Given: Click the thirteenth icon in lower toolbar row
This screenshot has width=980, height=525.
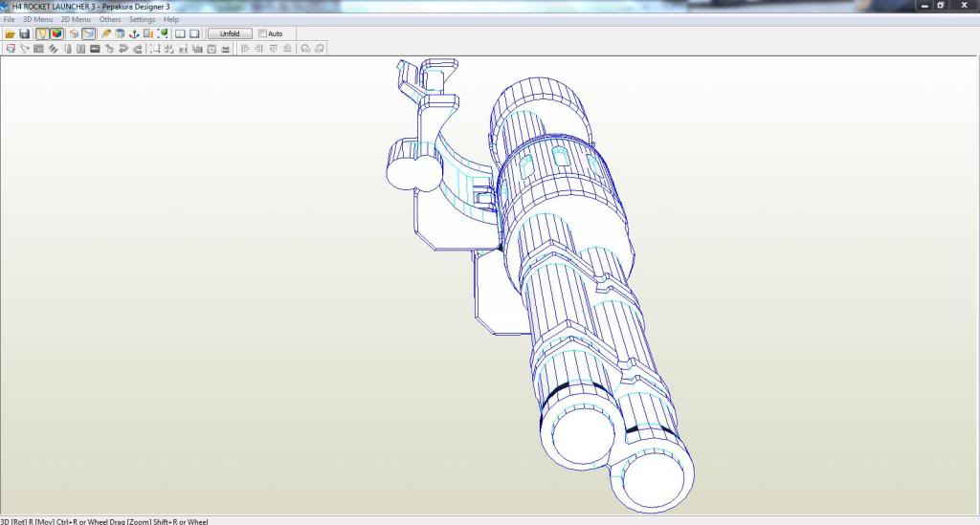Looking at the screenshot, I should [183, 49].
